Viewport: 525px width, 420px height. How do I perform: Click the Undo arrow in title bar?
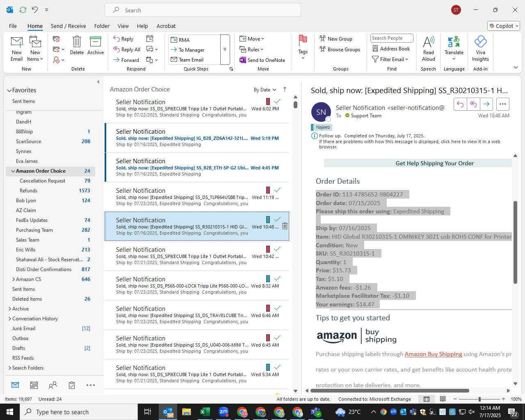pos(35,9)
